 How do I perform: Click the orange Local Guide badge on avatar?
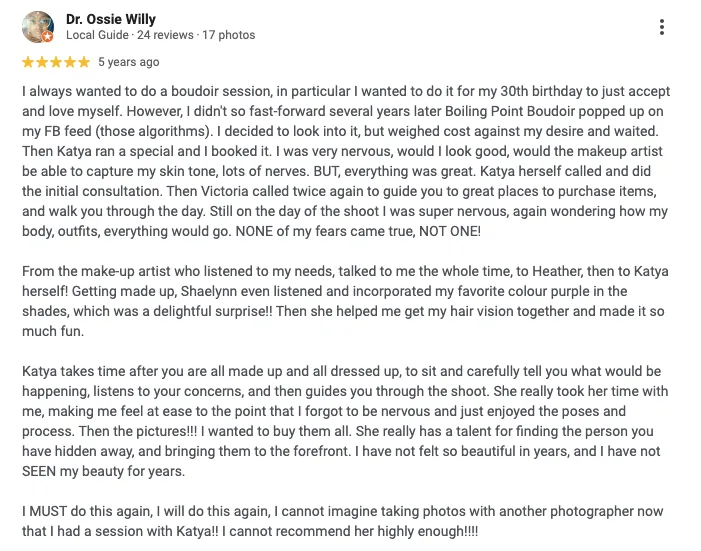pyautogui.click(x=48, y=37)
